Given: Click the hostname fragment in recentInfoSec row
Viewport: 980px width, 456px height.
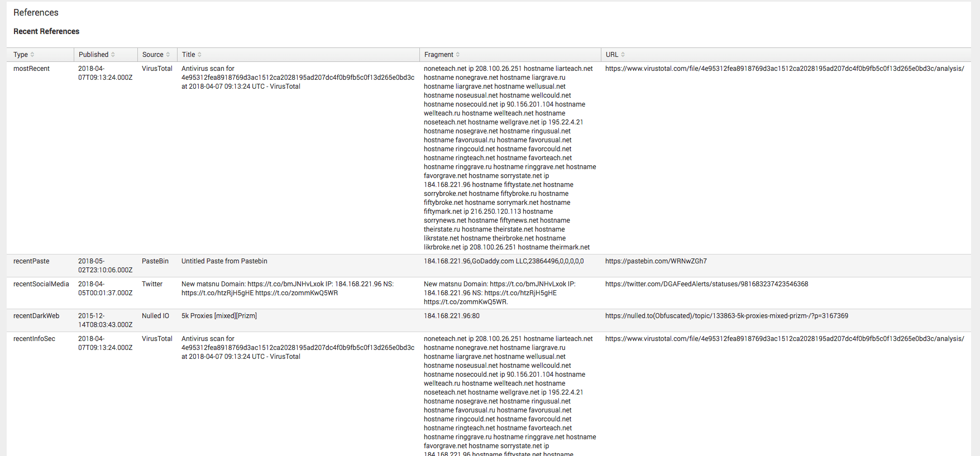Looking at the screenshot, I should [510, 396].
